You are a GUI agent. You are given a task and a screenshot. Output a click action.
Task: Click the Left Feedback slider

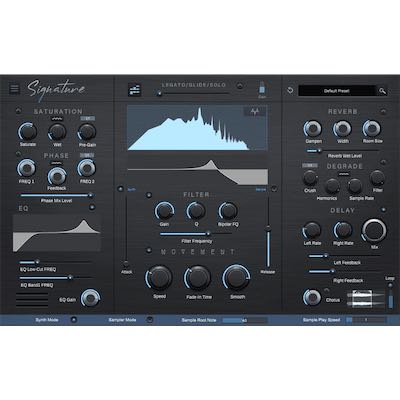(x=344, y=256)
